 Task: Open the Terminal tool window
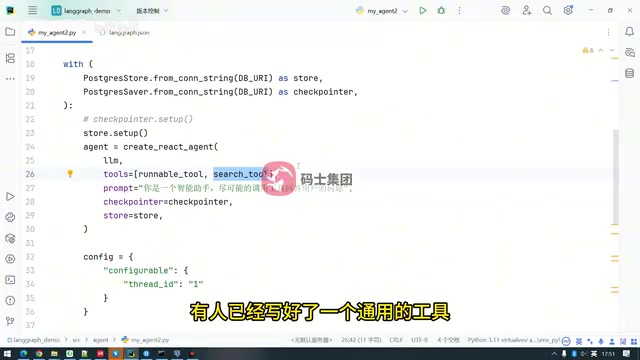pos(10,280)
